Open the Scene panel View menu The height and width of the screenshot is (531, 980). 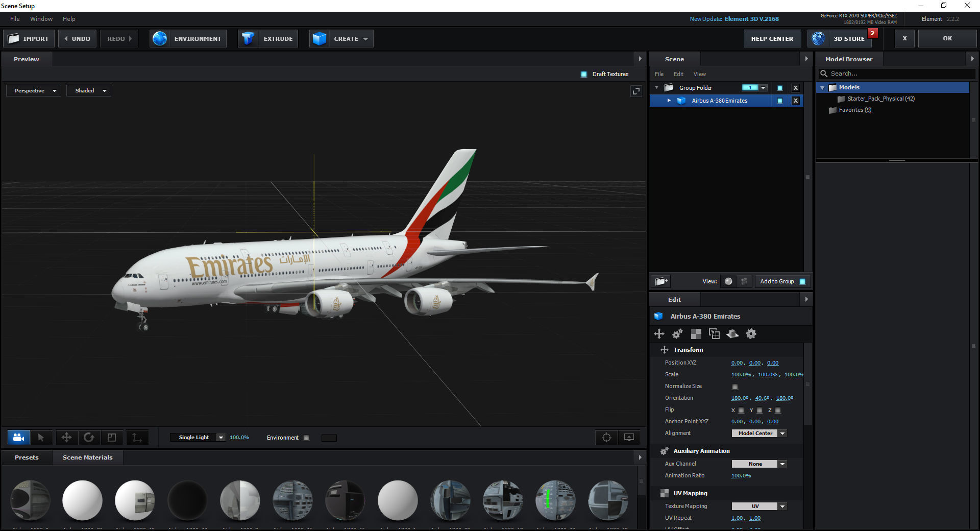pyautogui.click(x=700, y=74)
